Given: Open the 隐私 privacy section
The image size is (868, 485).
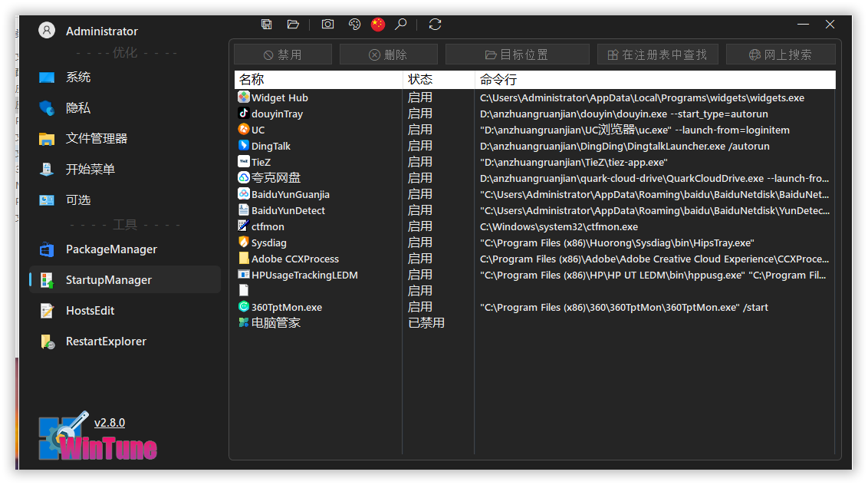Looking at the screenshot, I should tap(77, 108).
